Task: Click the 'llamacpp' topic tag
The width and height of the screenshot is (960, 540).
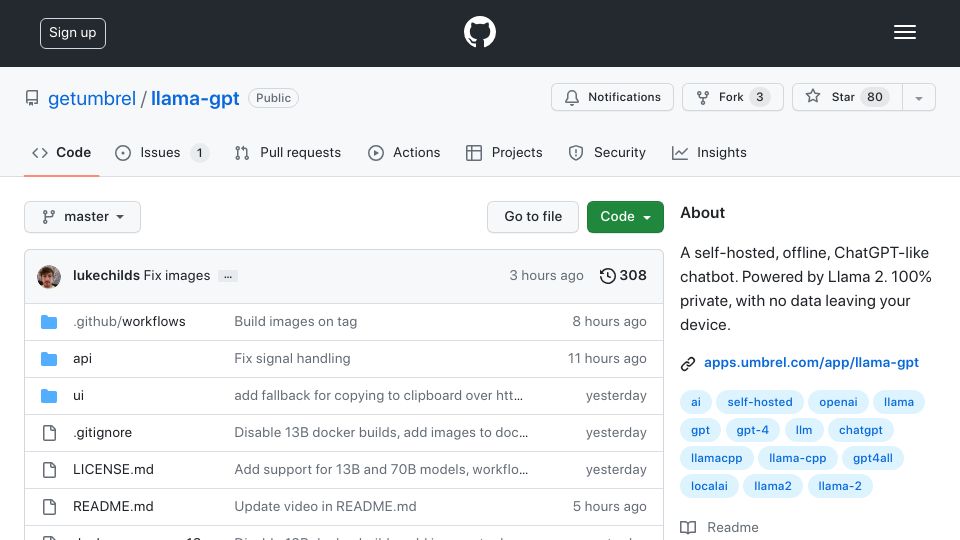Action: 716,459
